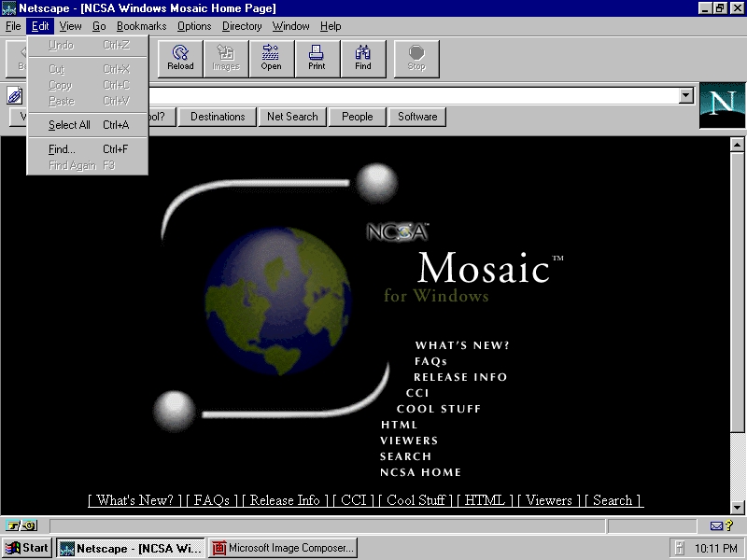The width and height of the screenshot is (747, 560).
Task: Click the Reload toolbar icon
Action: 180,58
